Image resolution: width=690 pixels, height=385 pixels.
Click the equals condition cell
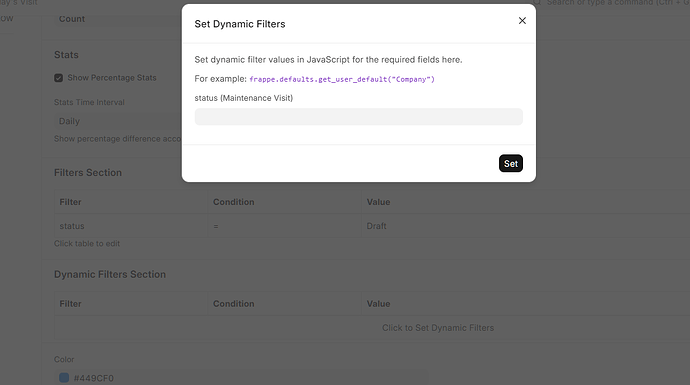(284, 226)
